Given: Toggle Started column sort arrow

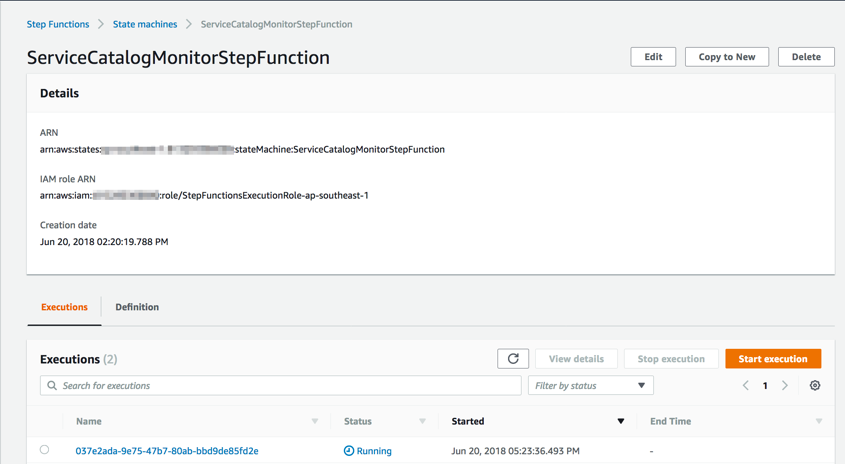Looking at the screenshot, I should click(621, 421).
